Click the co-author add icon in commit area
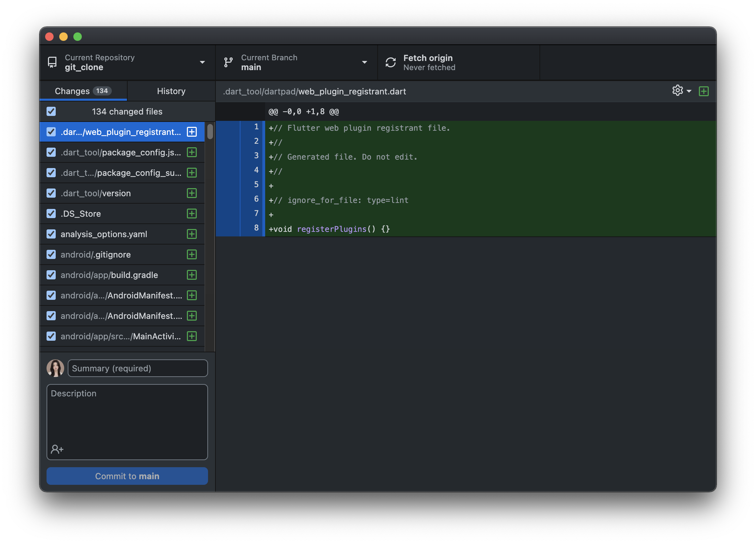Screen dimensions: 756x544 (56, 449)
